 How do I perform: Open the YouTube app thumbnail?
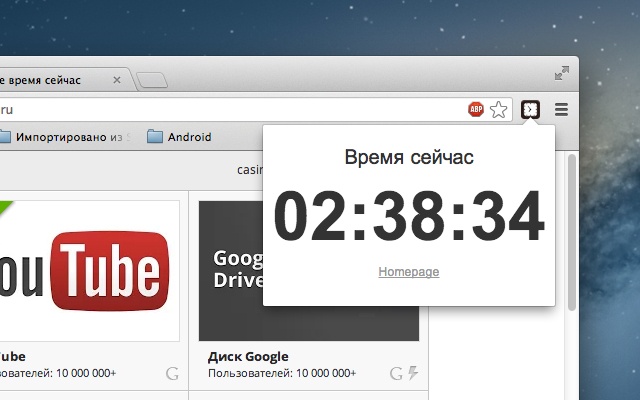(x=90, y=271)
